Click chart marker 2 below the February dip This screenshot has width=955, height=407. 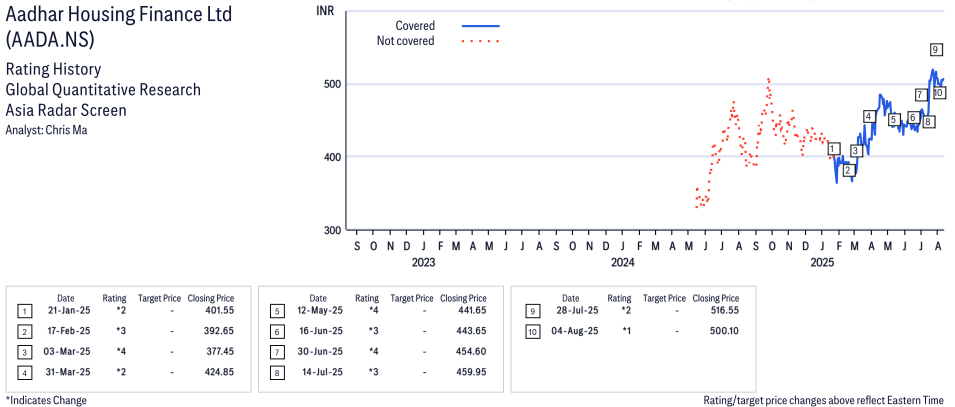pos(850,170)
